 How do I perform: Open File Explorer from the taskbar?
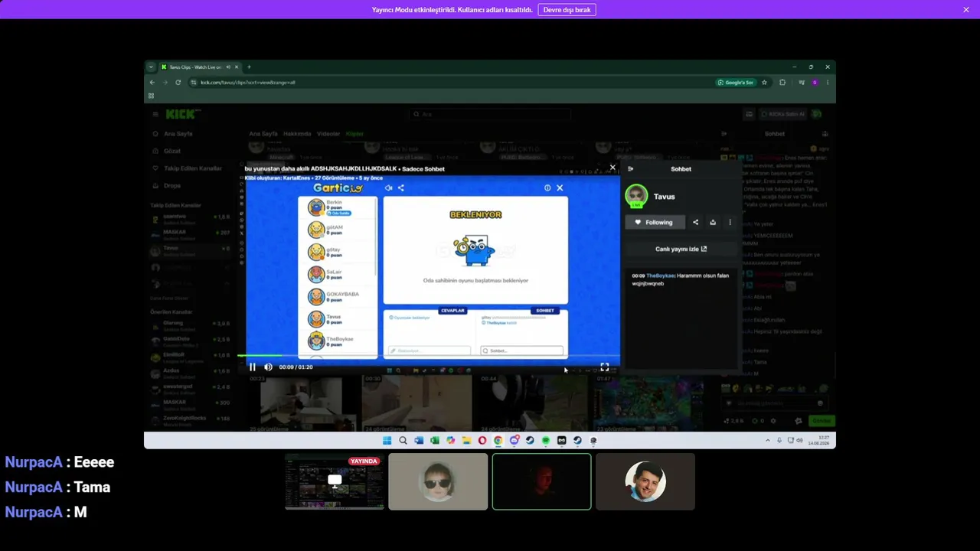click(x=466, y=441)
